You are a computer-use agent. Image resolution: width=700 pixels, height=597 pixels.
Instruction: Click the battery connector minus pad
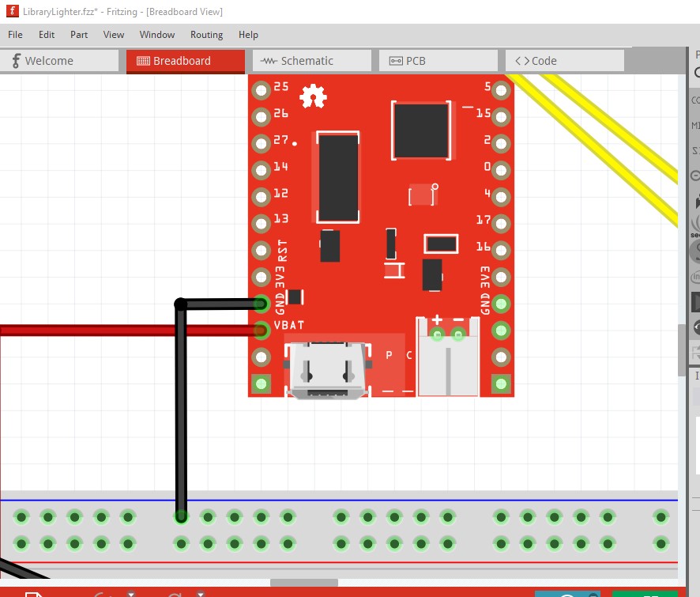pyautogui.click(x=458, y=334)
